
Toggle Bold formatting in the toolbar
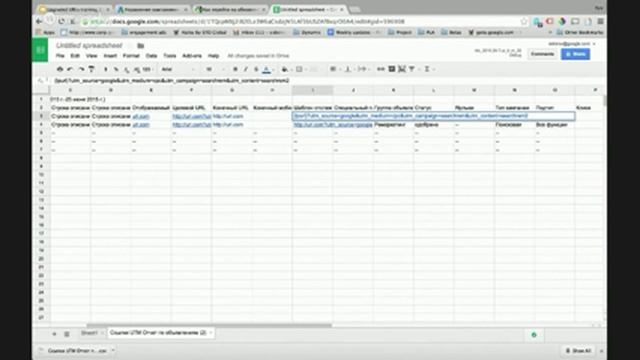point(235,69)
